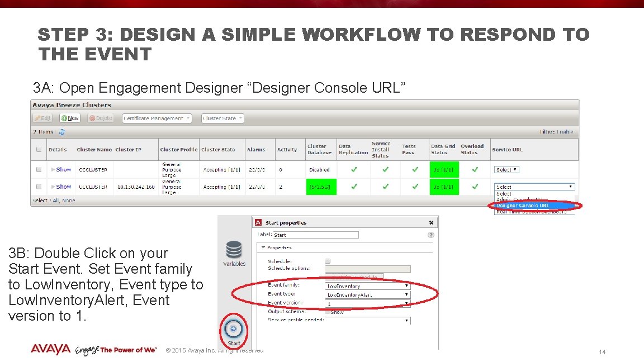Click Service Install Status checkmark in the Disabled-database row

click(385, 169)
